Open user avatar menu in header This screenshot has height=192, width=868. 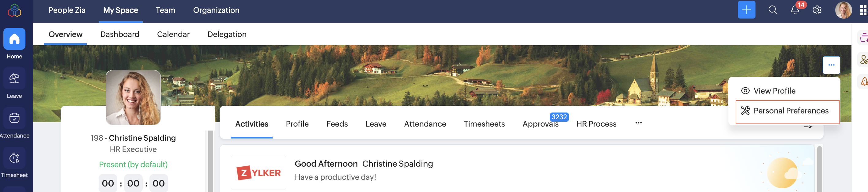(843, 10)
